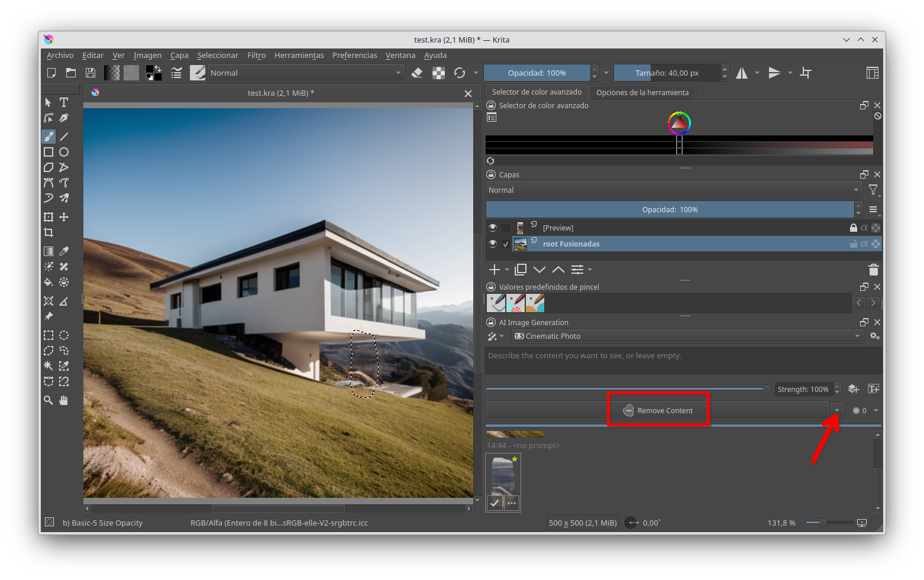Select the Contiguous Selection magic wand tool
This screenshot has width=924, height=580.
tap(49, 366)
